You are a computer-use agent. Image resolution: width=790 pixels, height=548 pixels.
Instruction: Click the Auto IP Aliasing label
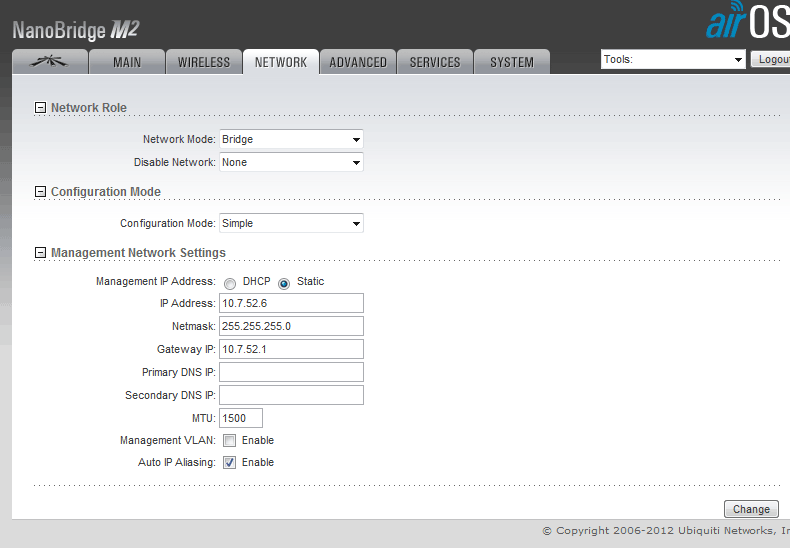177,462
